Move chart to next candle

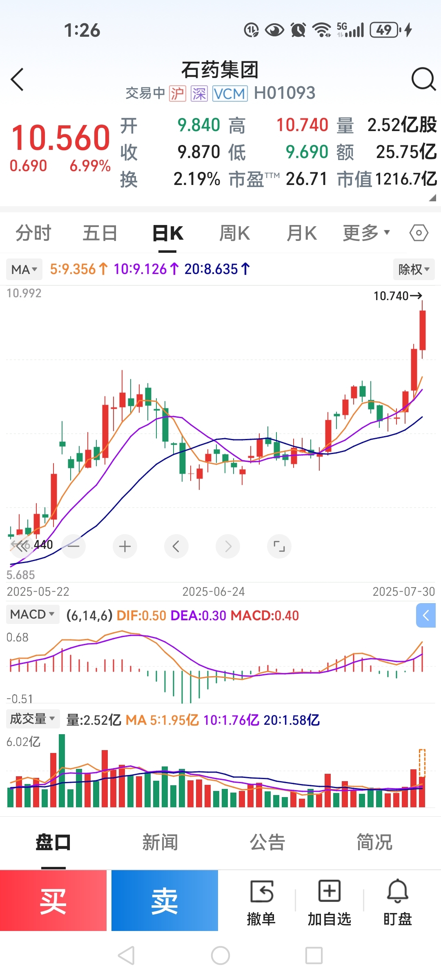point(228,546)
